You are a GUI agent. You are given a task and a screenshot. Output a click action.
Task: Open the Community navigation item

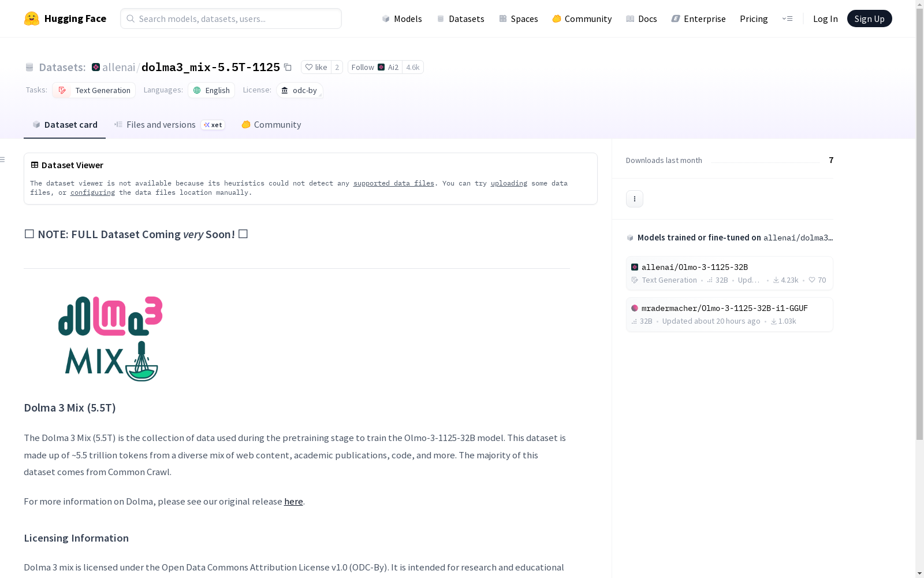click(582, 18)
